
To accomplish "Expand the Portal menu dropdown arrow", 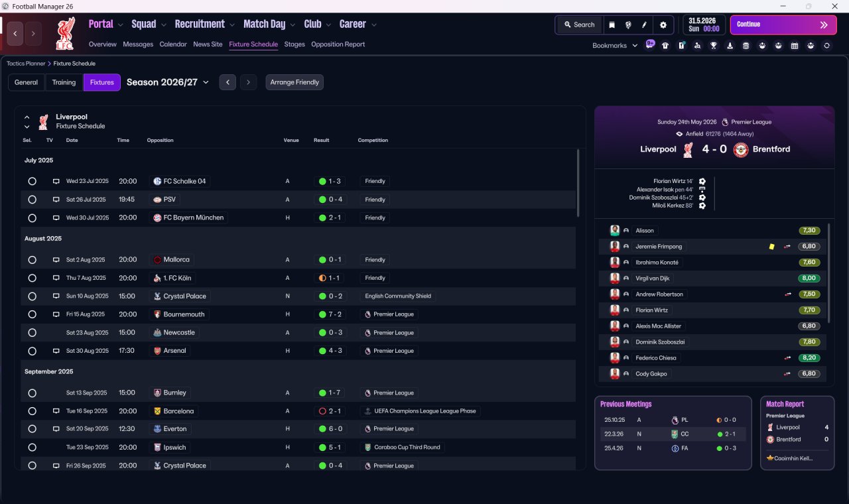I will coord(120,25).
